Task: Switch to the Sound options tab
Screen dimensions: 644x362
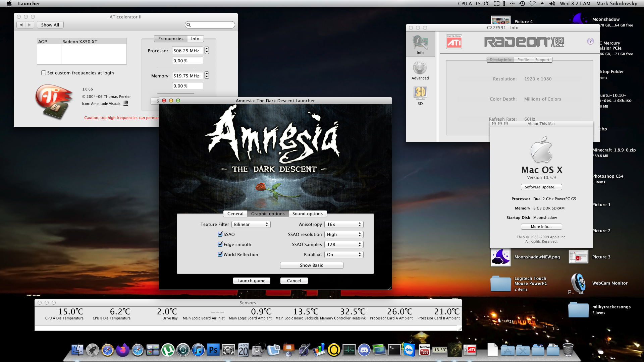Action: click(x=307, y=214)
